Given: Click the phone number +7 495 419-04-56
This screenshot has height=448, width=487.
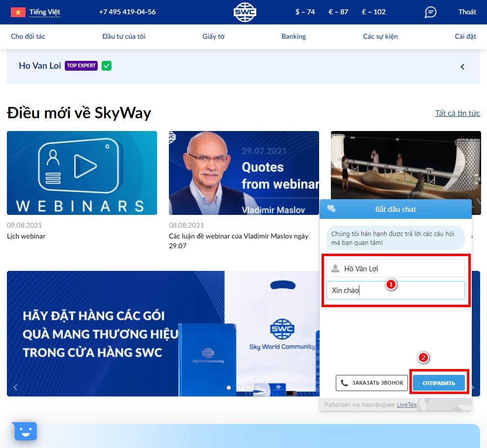Looking at the screenshot, I should (127, 12).
